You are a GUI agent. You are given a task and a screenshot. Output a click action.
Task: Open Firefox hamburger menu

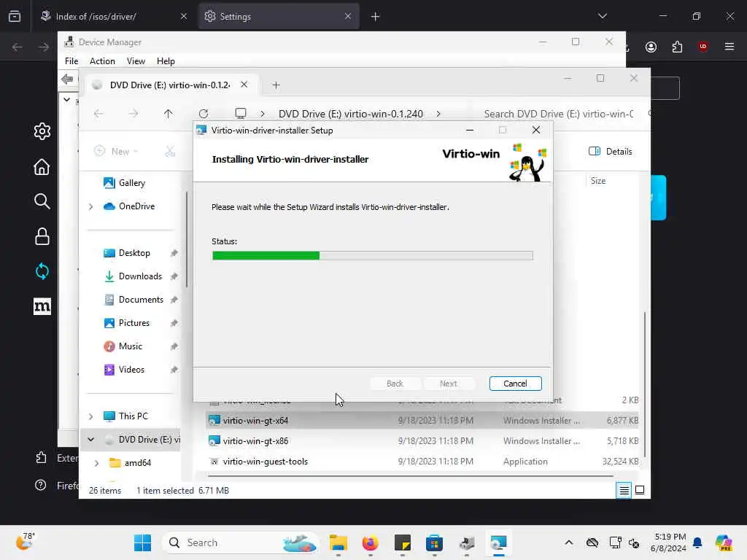(729, 47)
